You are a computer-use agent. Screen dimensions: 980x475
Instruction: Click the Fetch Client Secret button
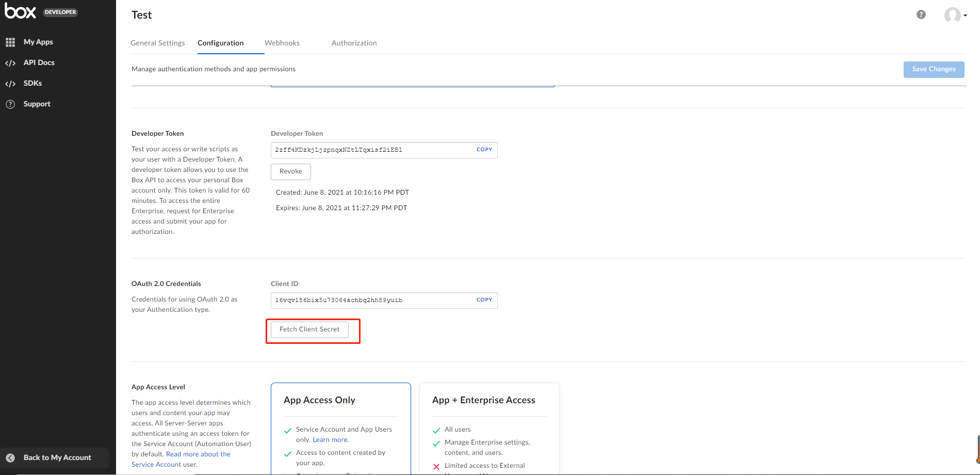[309, 329]
